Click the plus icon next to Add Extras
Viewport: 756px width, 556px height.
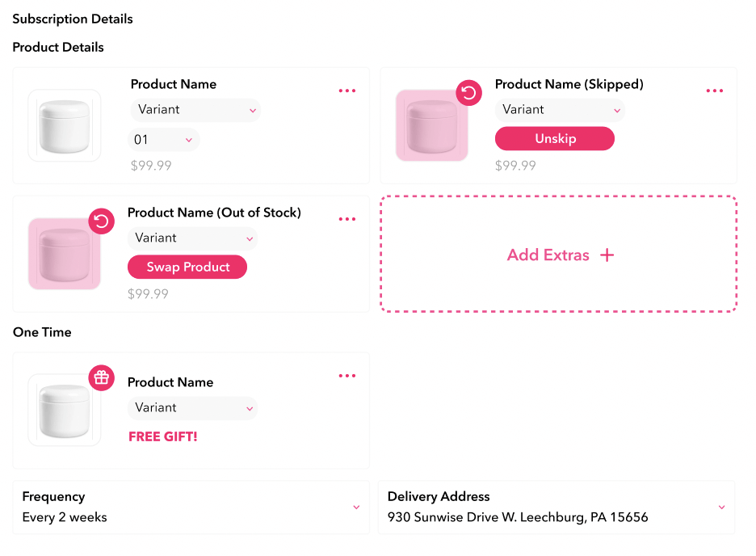(607, 255)
